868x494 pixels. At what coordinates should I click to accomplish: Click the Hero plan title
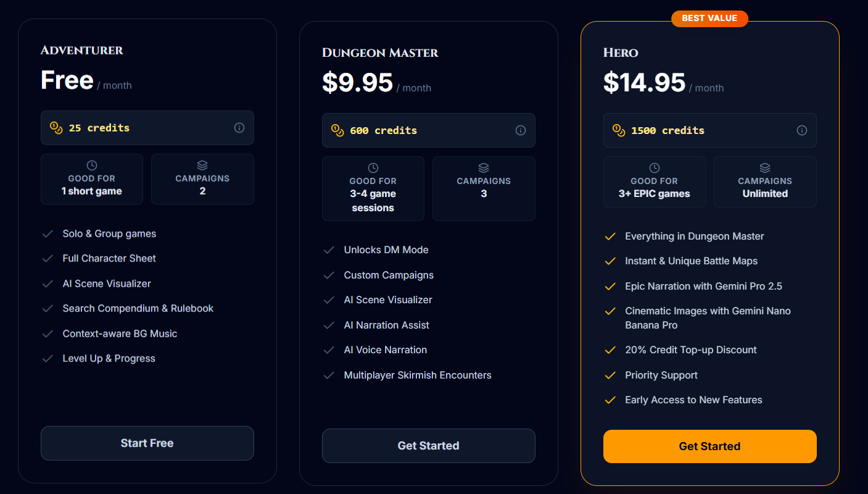click(x=621, y=52)
